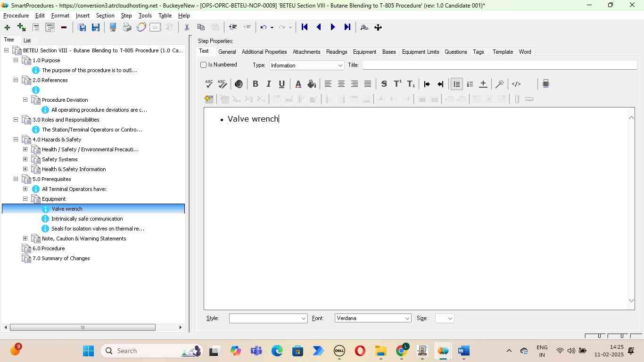Open the Font dropdown showing Verdana
644x362 pixels.
click(373, 319)
